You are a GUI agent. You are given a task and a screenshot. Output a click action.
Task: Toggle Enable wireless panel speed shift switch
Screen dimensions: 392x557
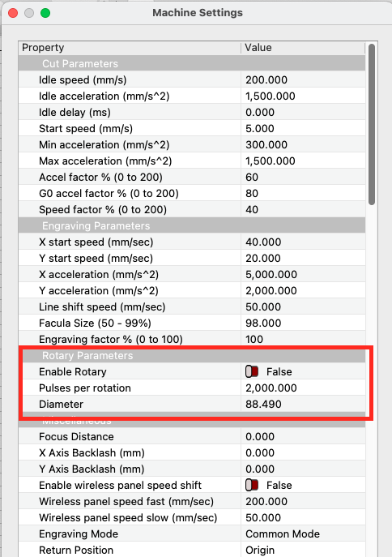(x=252, y=485)
